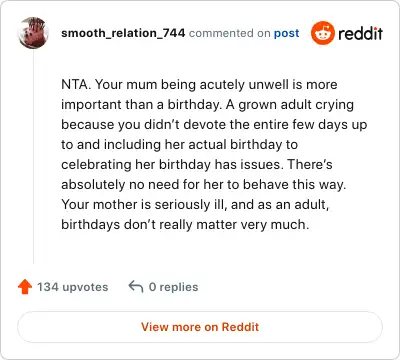Click the line "Your mother is seriously ill"
Image resolution: width=400 pixels, height=360 pixels.
tap(195, 204)
